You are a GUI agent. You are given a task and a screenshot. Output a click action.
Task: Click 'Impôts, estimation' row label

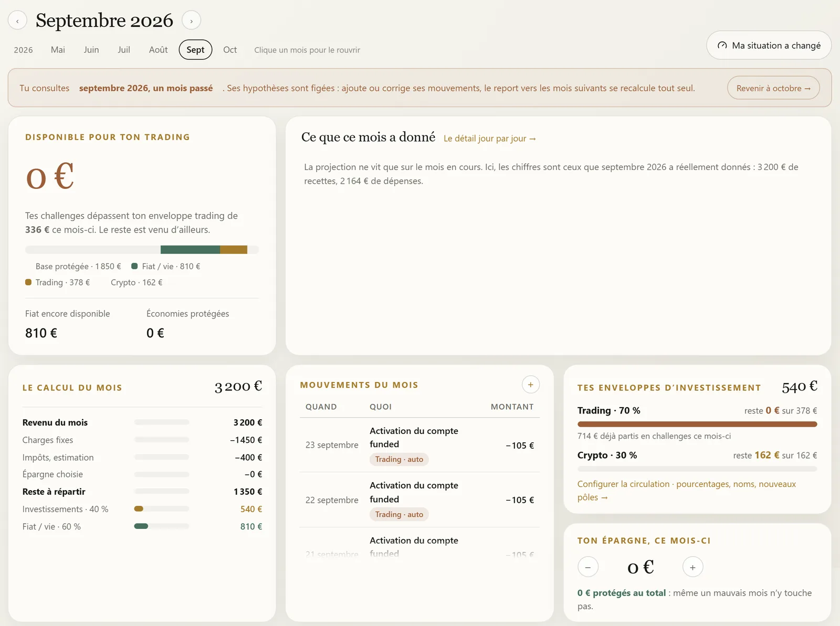pos(58,458)
